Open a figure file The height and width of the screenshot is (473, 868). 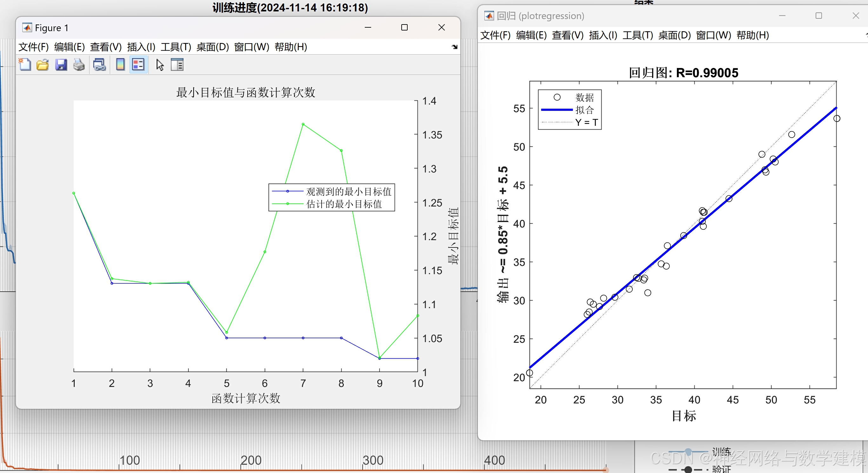point(42,64)
